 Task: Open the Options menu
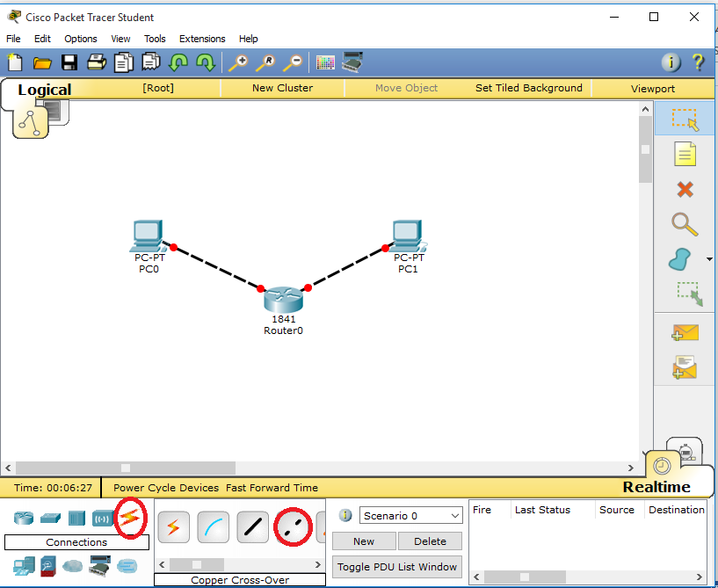point(81,39)
